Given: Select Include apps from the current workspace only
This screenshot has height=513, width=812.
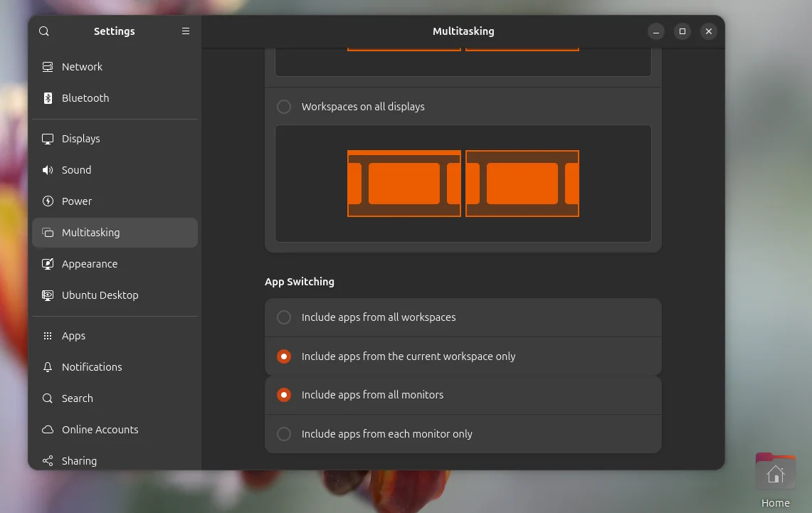Looking at the screenshot, I should 283,356.
